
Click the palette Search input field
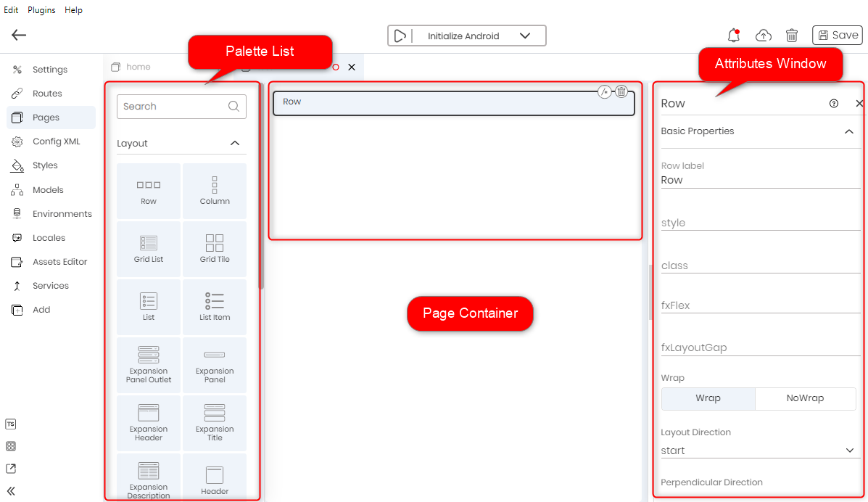tap(174, 107)
